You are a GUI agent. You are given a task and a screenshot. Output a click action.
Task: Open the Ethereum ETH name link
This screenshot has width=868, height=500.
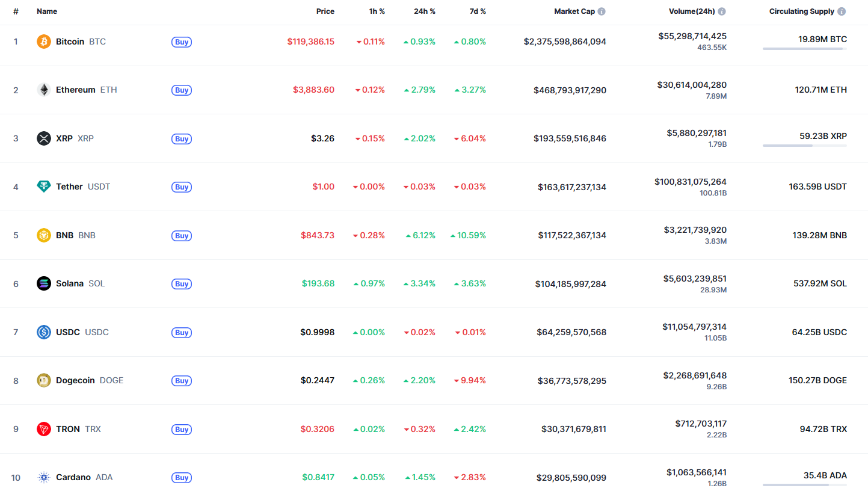pyautogui.click(x=87, y=90)
